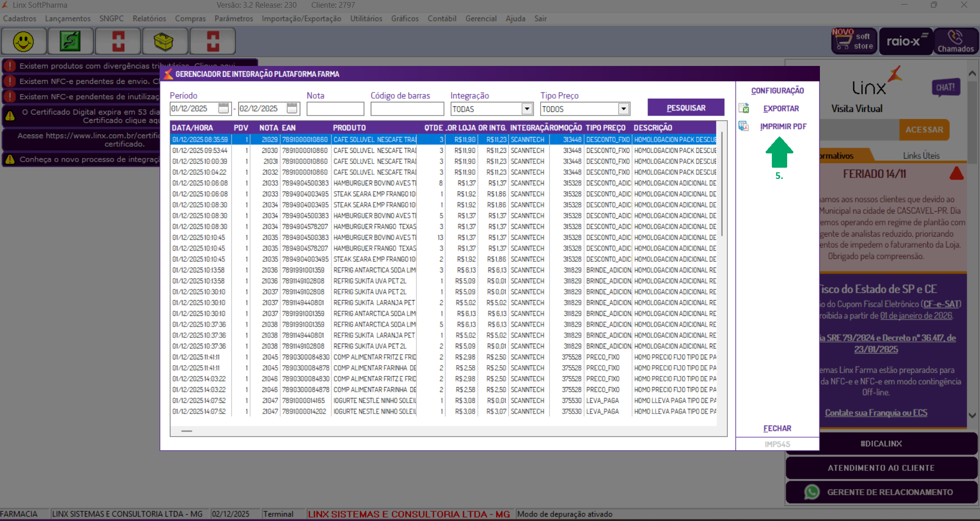Click the Nota input field
The width and height of the screenshot is (980, 521).
(x=335, y=109)
